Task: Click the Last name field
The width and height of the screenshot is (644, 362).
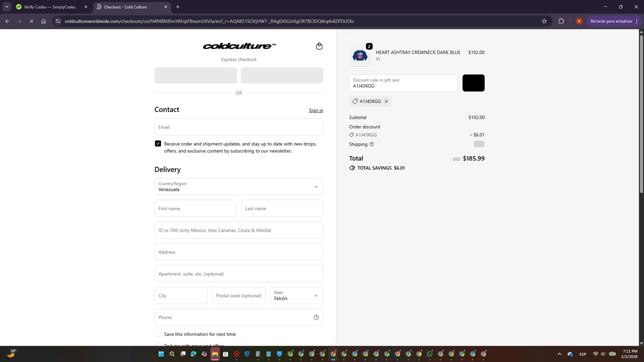Action: [282, 208]
